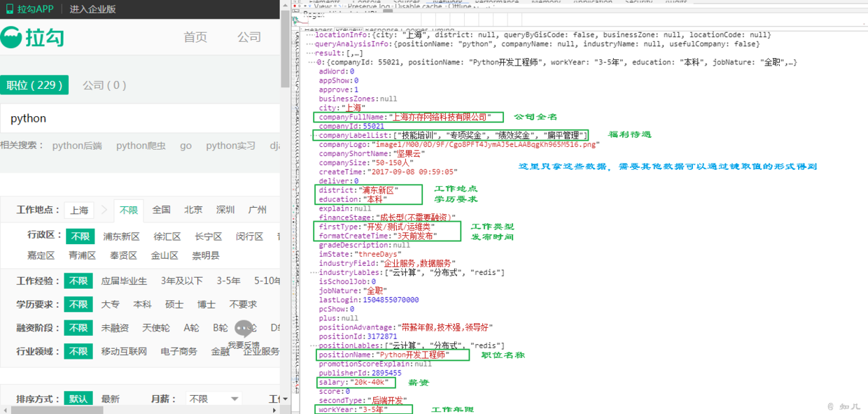Choose 全国 as work location

[162, 210]
